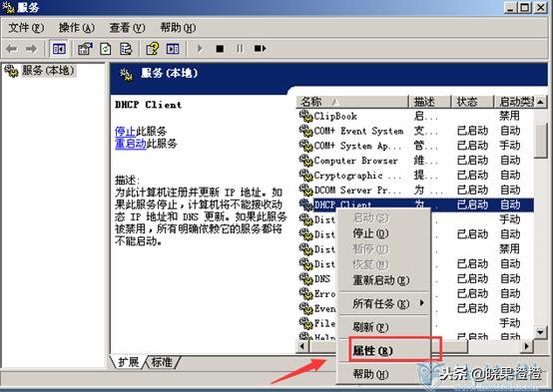Image resolution: width=553 pixels, height=392 pixels.
Task: Select the Computer Browser service row
Action: click(x=415, y=161)
